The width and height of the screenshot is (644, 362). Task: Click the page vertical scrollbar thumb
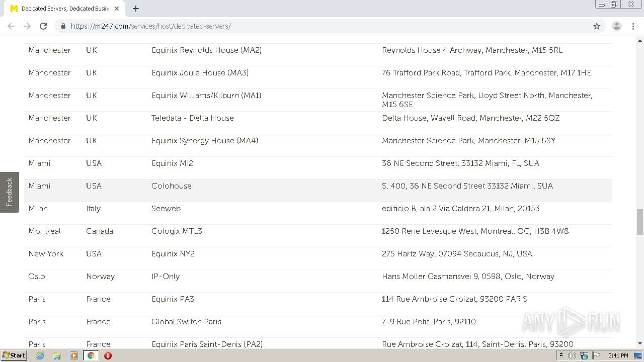pos(640,222)
